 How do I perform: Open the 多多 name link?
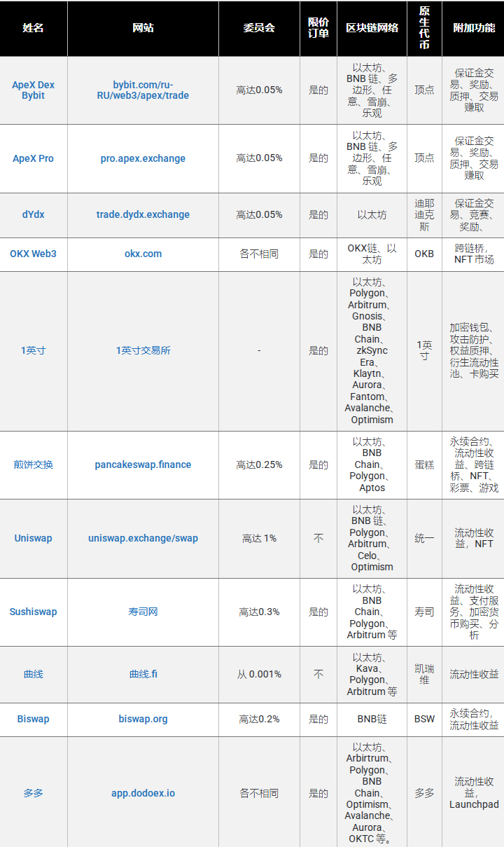coord(33,793)
